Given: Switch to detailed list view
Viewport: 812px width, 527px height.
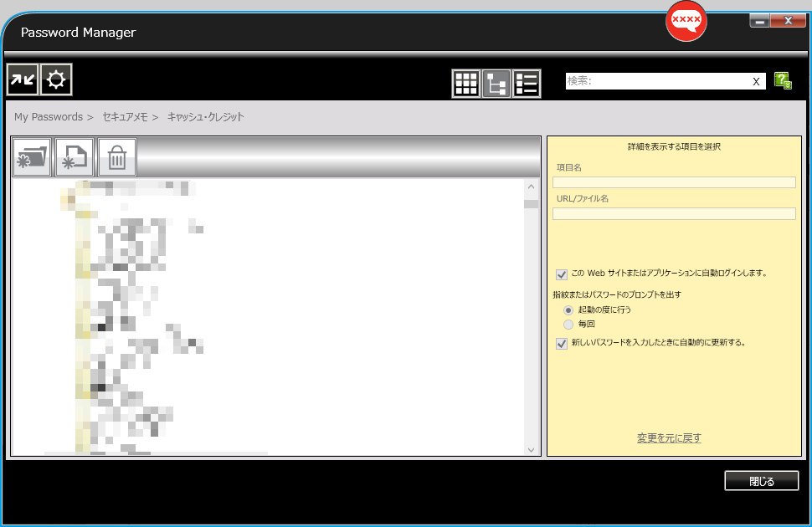Looking at the screenshot, I should 527,84.
